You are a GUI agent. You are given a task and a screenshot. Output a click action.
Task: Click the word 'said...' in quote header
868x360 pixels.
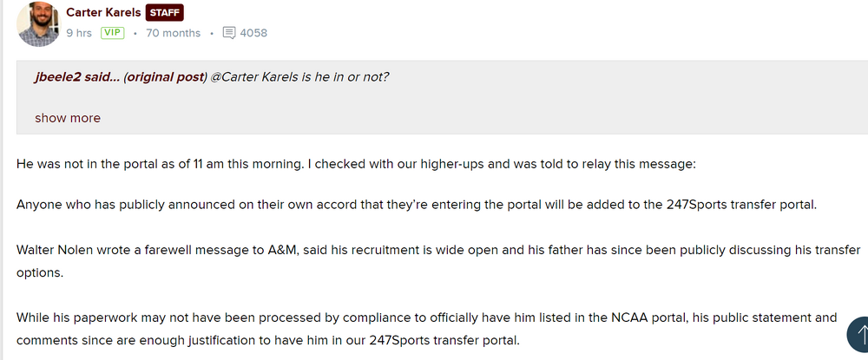[103, 76]
